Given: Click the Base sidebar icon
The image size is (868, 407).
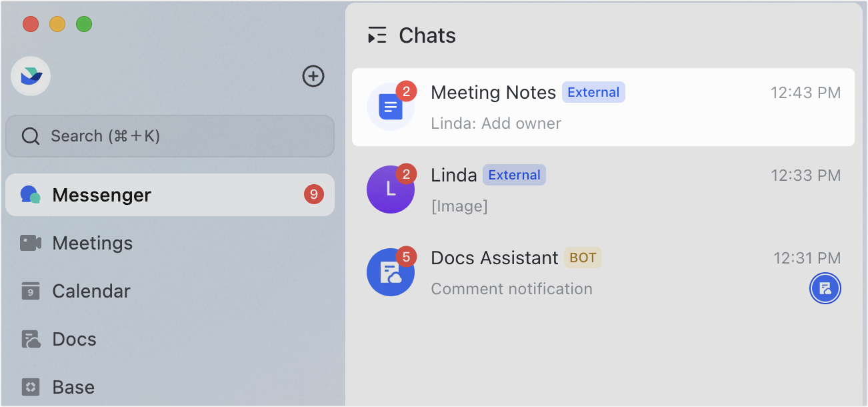Looking at the screenshot, I should pos(31,387).
